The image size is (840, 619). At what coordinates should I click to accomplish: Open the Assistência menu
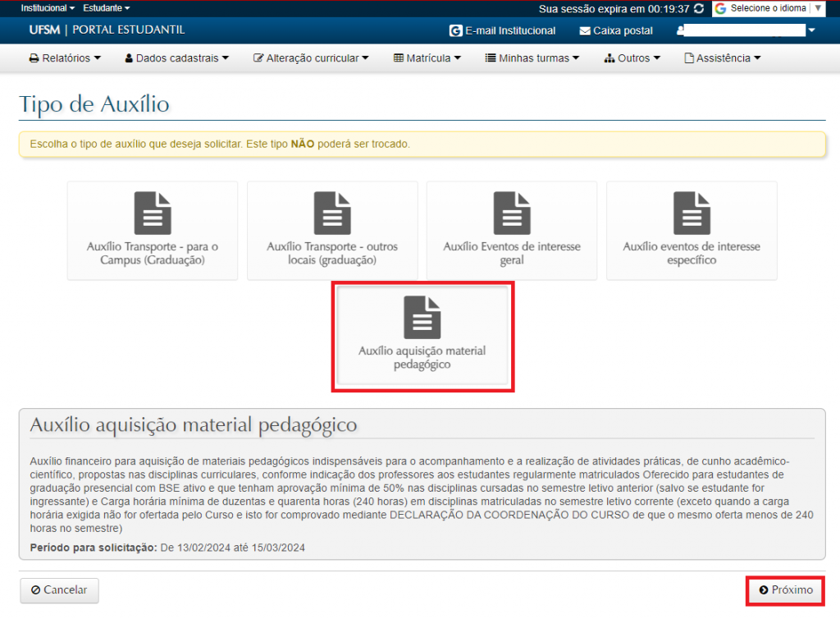723,58
